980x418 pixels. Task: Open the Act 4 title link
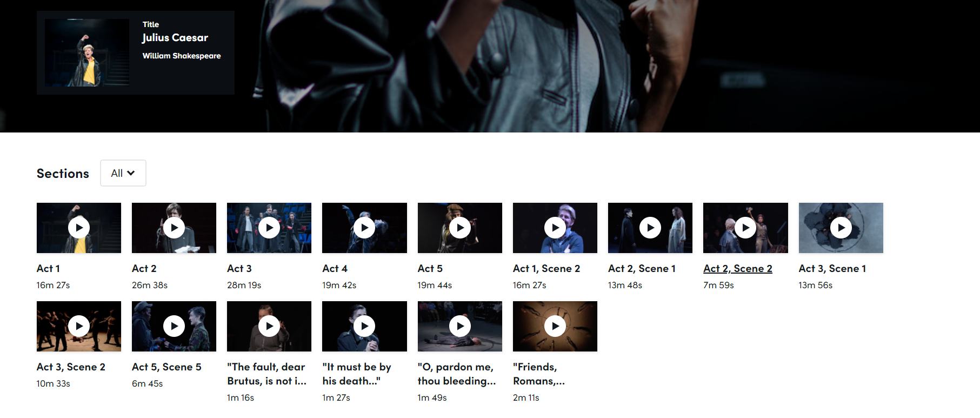pyautogui.click(x=335, y=268)
